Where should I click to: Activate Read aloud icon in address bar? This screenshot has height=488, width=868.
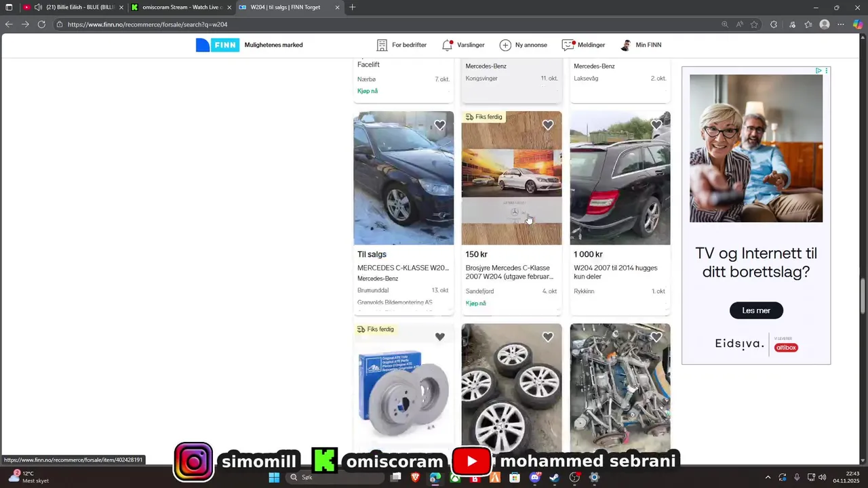coord(740,24)
